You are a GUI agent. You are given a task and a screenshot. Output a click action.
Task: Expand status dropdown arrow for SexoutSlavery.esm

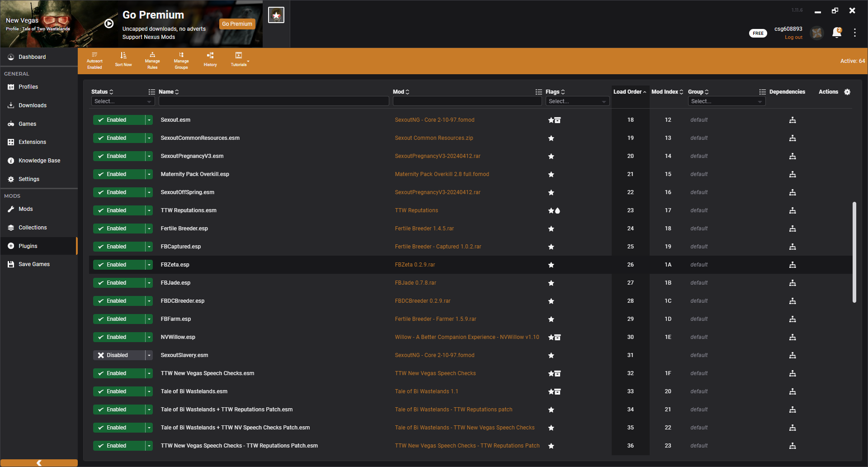coord(149,355)
